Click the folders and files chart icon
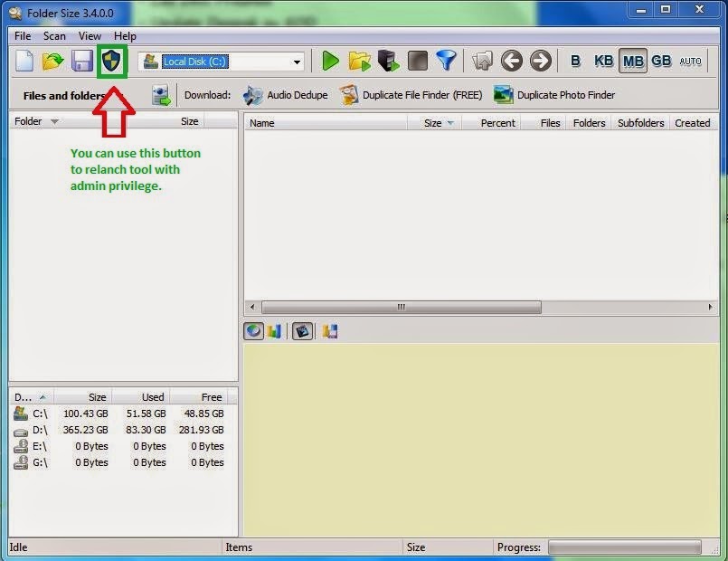The height and width of the screenshot is (561, 728). 330,331
